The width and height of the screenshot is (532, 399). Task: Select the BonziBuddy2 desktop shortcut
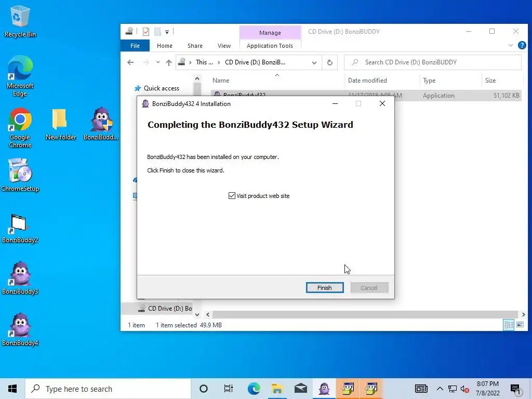click(20, 229)
